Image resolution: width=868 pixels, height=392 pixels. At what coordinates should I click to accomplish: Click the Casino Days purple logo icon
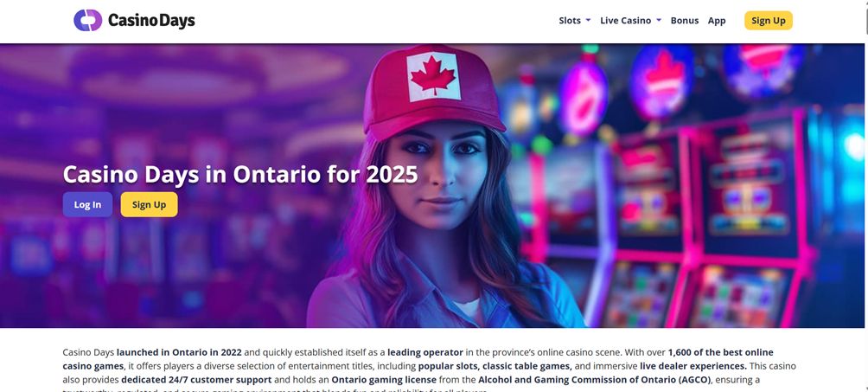tap(87, 21)
